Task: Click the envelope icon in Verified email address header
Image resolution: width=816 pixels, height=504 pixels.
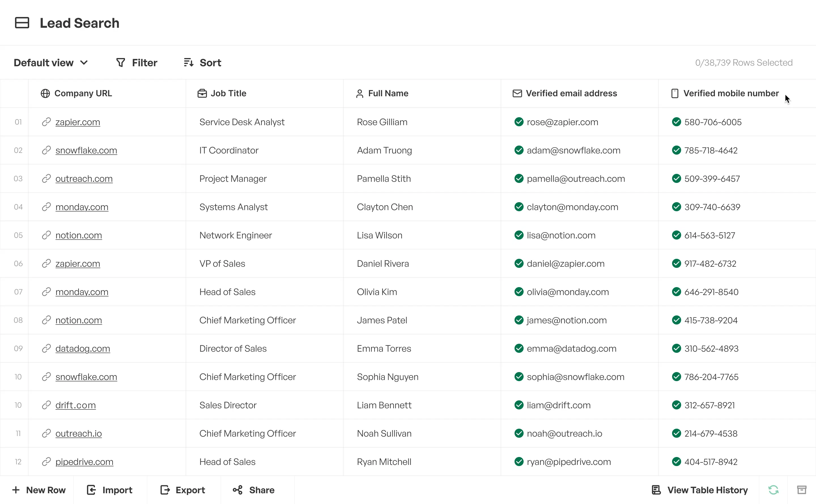Action: (517, 93)
